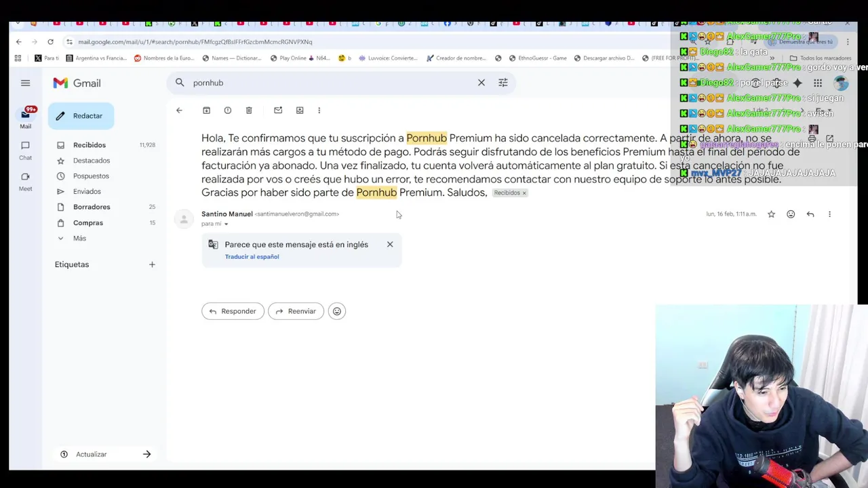Click the Reenviar button

296,311
